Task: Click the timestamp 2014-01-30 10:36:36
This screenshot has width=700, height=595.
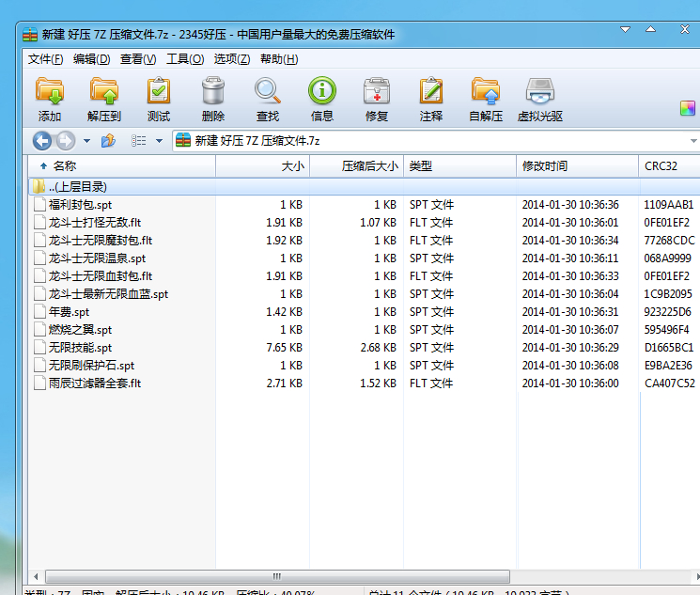Action: point(570,205)
